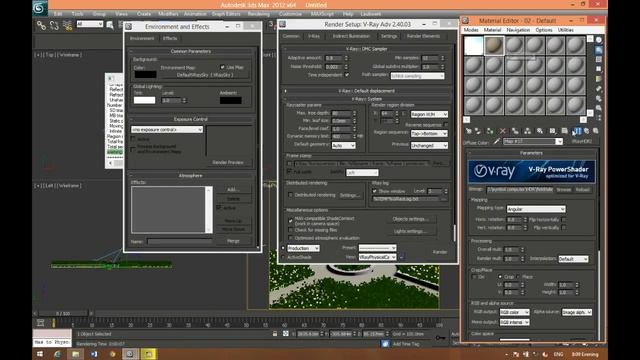The image size is (640, 360).
Task: Open the 3ds Max application menu logo
Action: coord(40,8)
